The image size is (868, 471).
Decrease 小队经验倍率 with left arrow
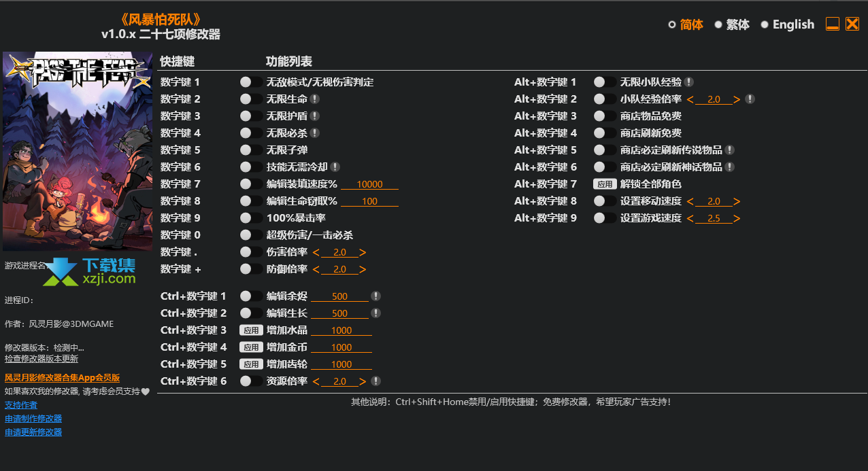coord(690,99)
